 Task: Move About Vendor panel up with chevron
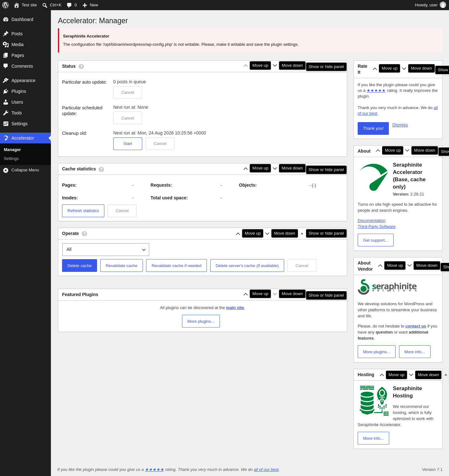[x=380, y=266]
